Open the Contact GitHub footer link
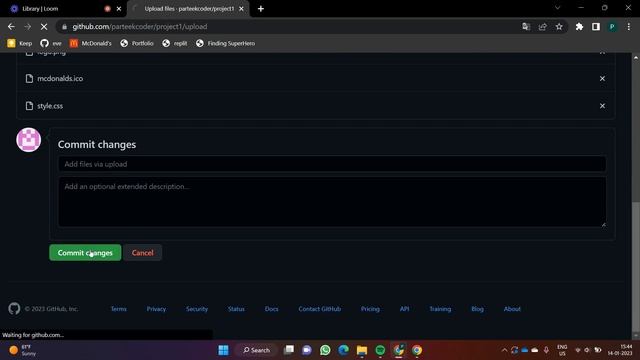The image size is (640, 360). click(320, 309)
